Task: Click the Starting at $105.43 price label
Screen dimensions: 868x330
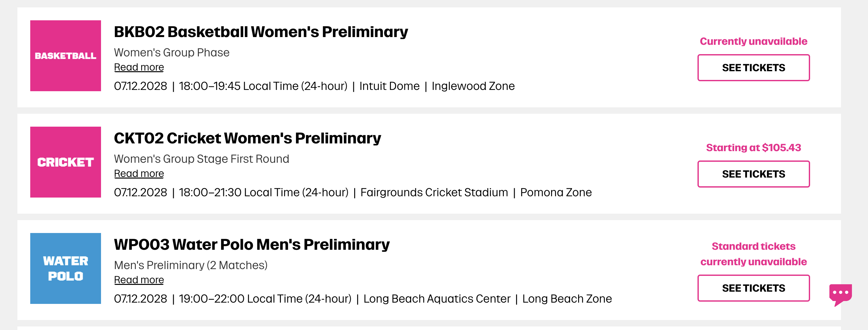Action: [753, 148]
